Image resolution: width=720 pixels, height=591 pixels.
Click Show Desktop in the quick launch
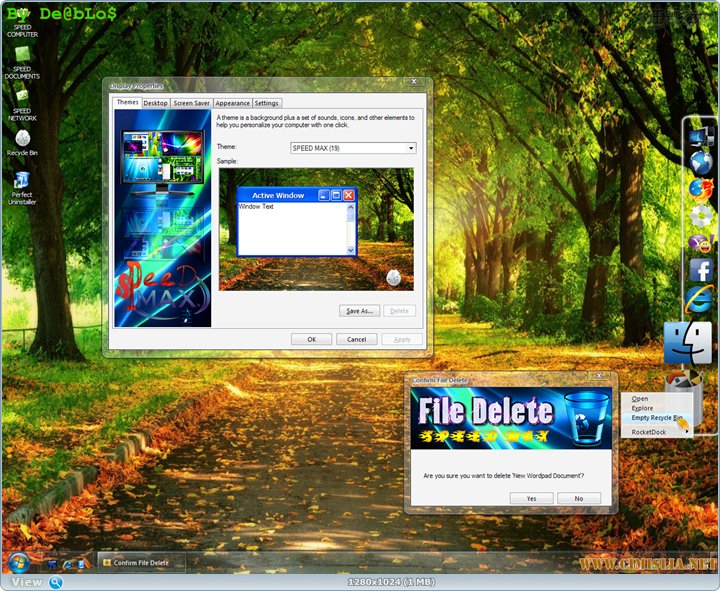point(52,563)
